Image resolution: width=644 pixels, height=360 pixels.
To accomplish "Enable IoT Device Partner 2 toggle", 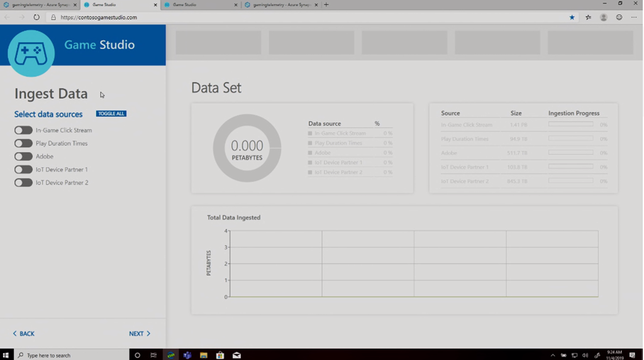I will click(x=23, y=183).
